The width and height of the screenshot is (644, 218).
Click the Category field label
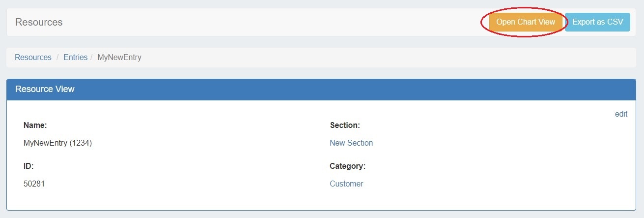(x=347, y=166)
